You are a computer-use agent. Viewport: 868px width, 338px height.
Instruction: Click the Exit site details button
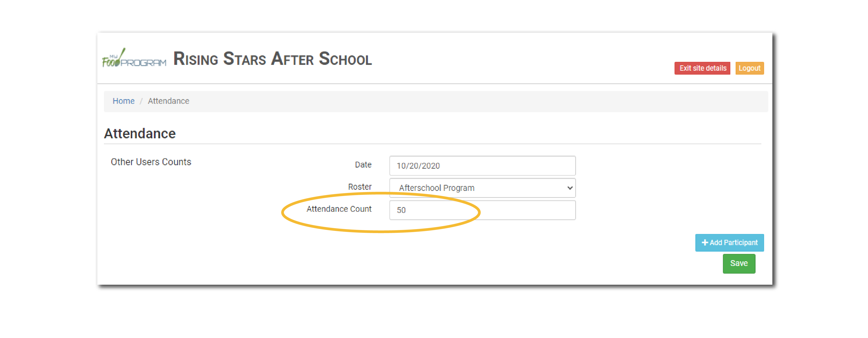703,68
